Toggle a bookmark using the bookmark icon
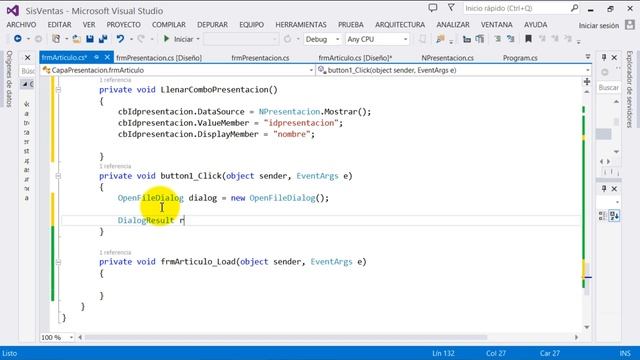 [x=528, y=39]
